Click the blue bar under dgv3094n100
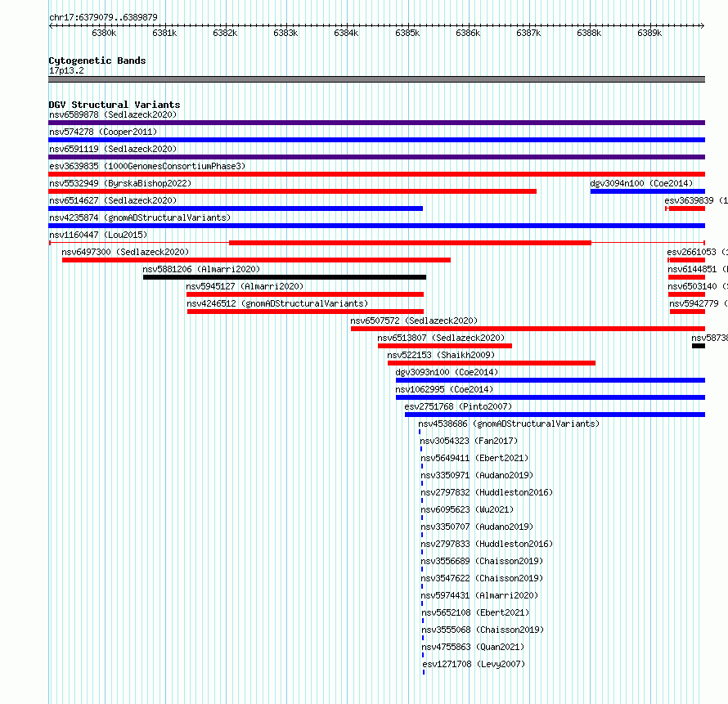This screenshot has height=704, width=728. pos(648,191)
